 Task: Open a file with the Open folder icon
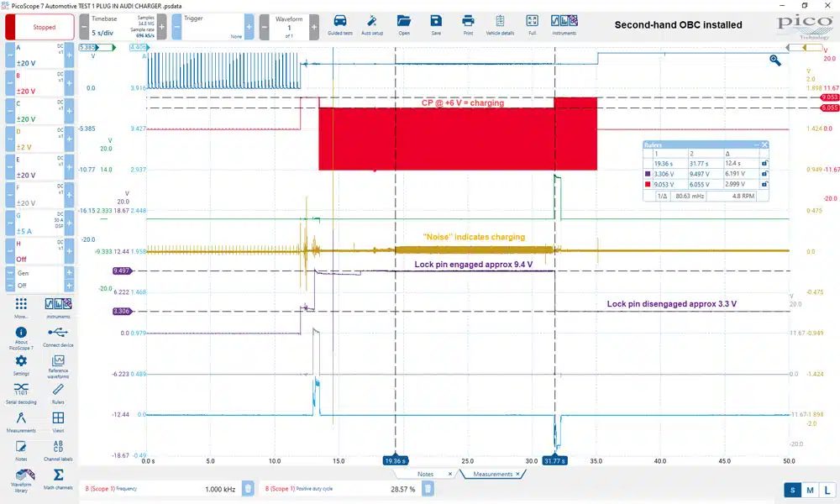click(404, 25)
